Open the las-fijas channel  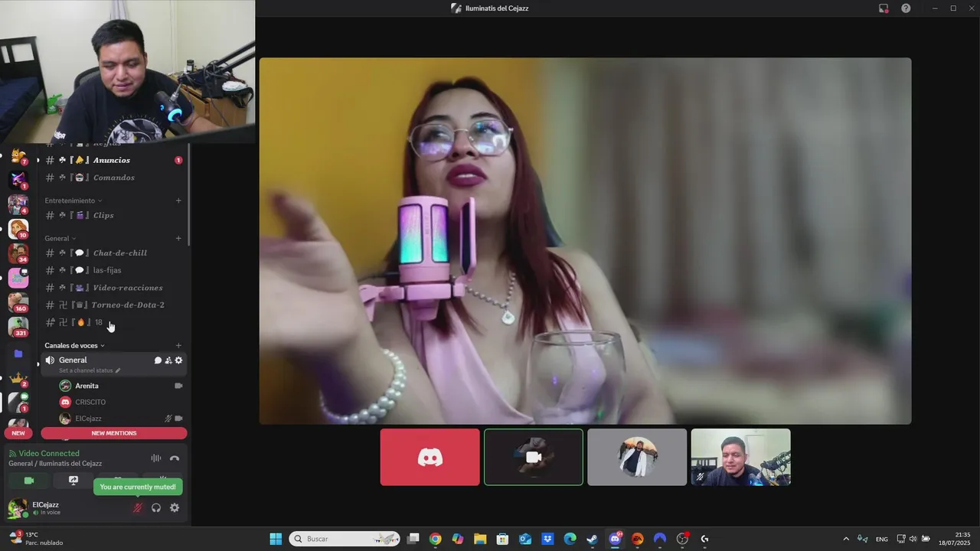(113, 270)
